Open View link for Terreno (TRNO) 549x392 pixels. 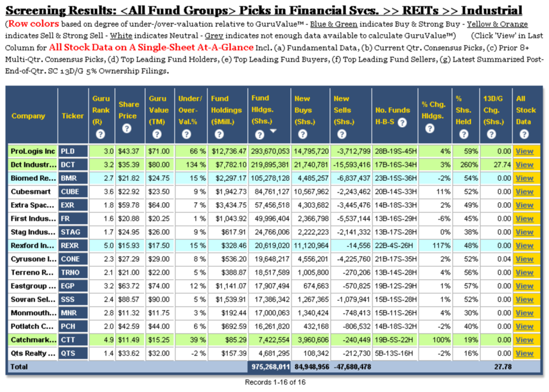point(525,273)
